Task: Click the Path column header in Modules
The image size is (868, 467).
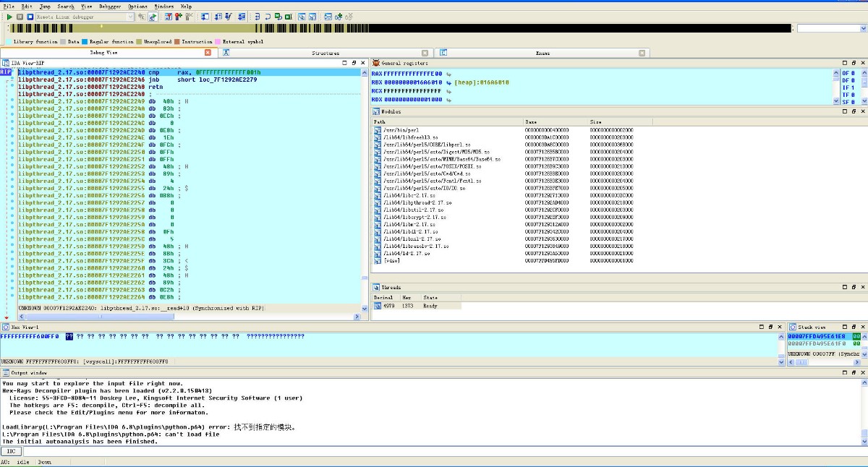Action: pos(379,122)
